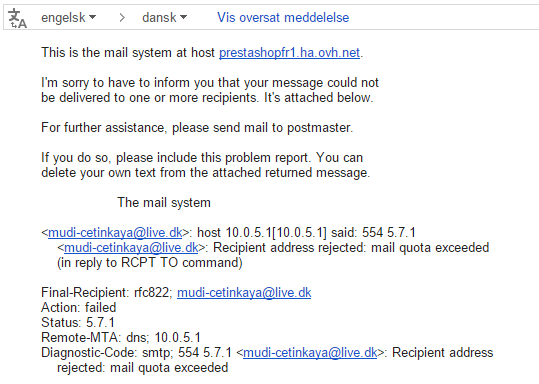Click the email link before 'host 10.0.5.1'
539x384 pixels.
pyautogui.click(x=115, y=233)
